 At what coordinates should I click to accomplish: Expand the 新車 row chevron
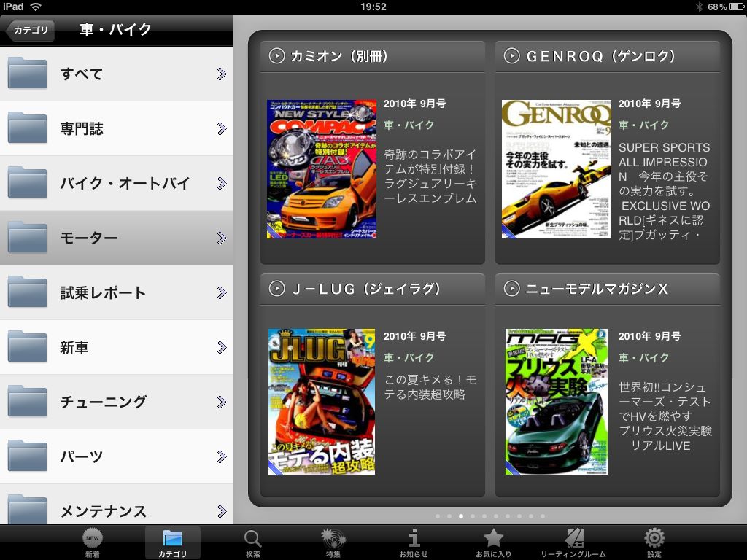click(222, 348)
